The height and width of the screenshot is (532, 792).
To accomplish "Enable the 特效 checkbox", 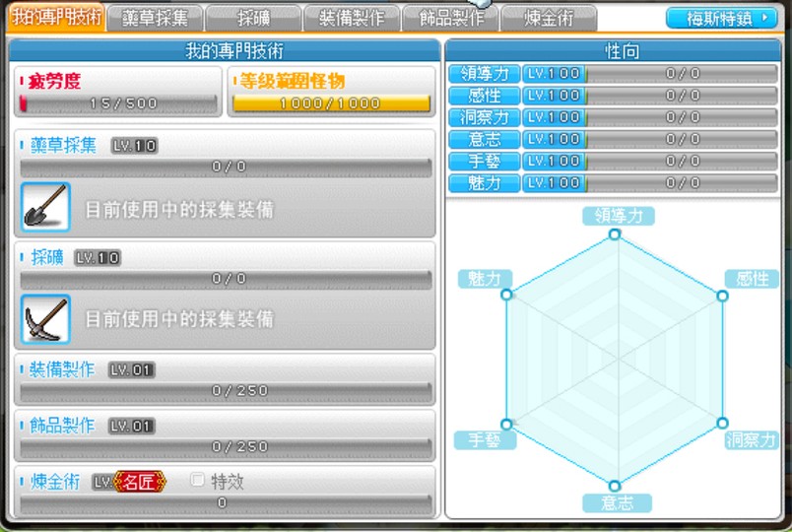I will [197, 481].
